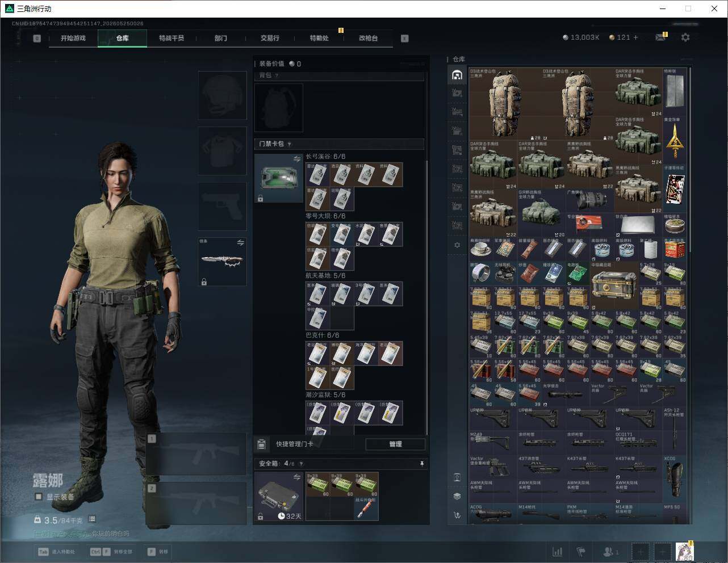Open the friends list icon

pos(611,552)
